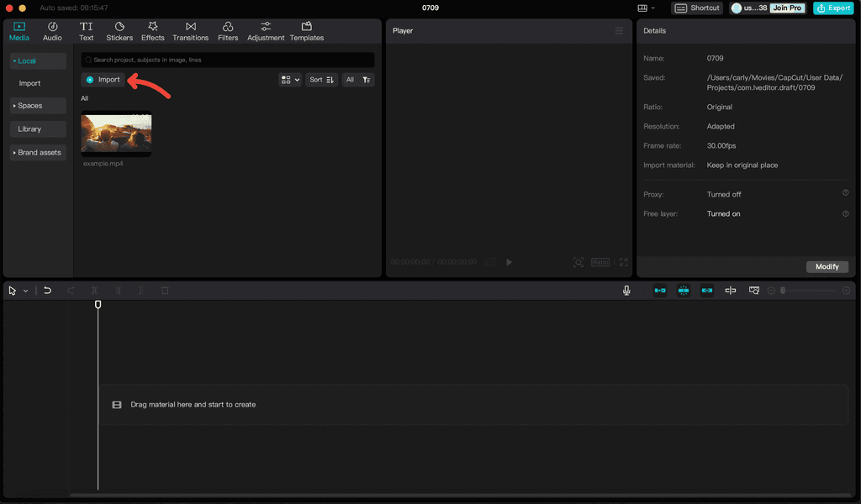Viewport: 861px width, 504px height.
Task: Open the view layout dropdown in the media panel
Action: (289, 79)
